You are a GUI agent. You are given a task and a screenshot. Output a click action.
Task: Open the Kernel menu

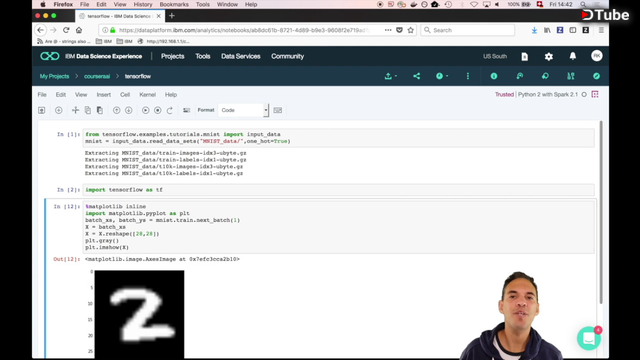click(147, 95)
